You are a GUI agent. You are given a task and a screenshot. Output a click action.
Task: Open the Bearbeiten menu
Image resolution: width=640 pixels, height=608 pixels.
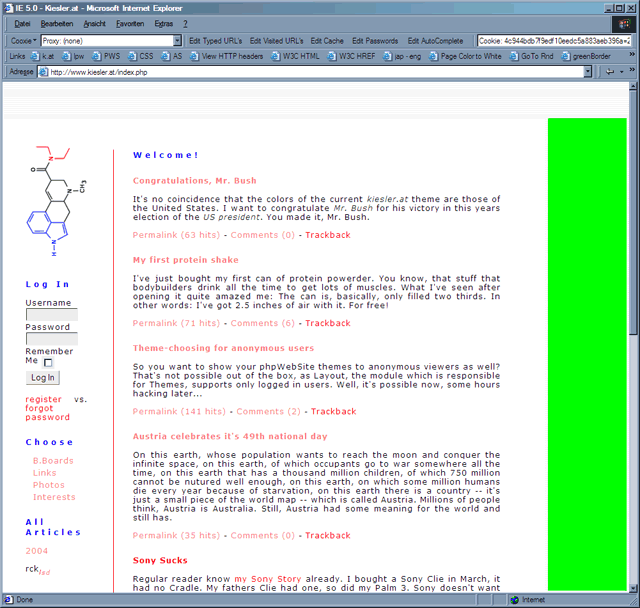click(57, 22)
